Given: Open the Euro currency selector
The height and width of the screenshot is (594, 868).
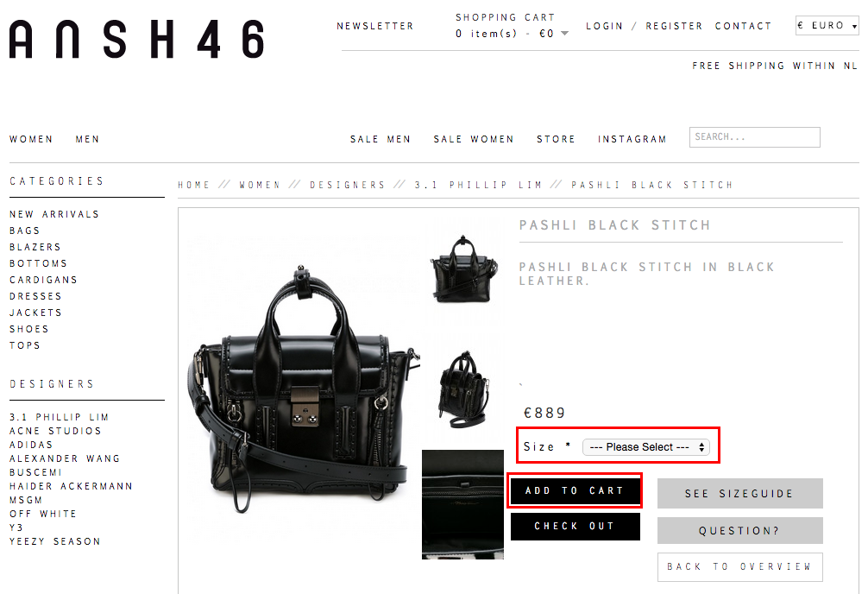Looking at the screenshot, I should tap(827, 26).
